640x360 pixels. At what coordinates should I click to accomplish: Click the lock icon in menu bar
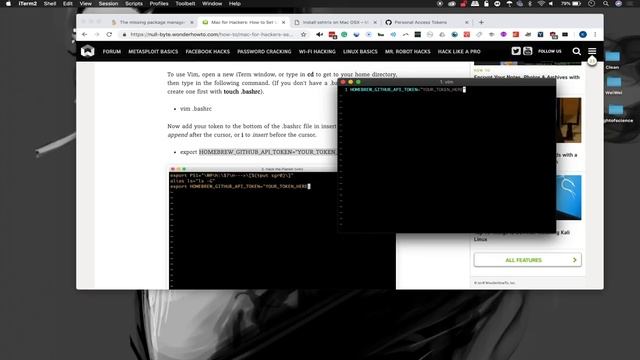tap(486, 4)
